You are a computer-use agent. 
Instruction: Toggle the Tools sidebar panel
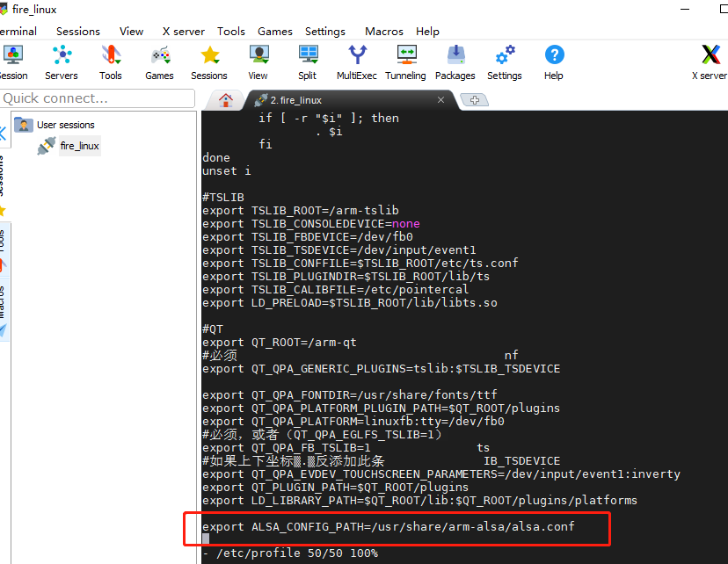[x=6, y=250]
